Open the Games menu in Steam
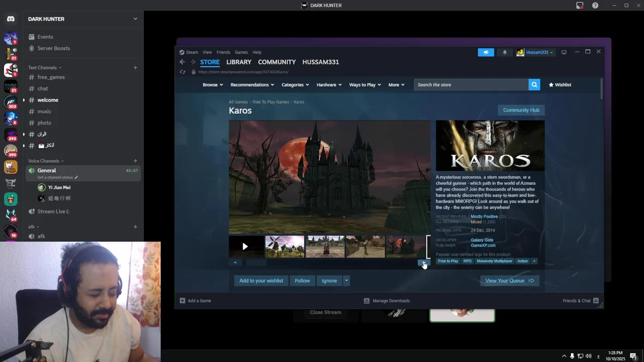644x362 pixels. click(x=241, y=52)
